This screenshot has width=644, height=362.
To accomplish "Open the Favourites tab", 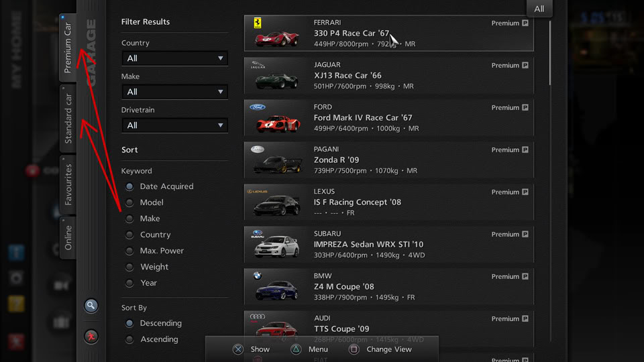I will [68, 185].
